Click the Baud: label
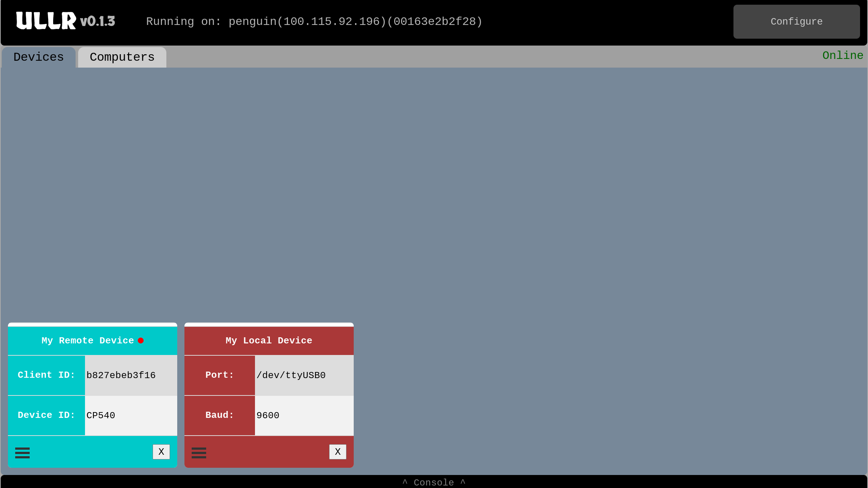The image size is (868, 488). (x=220, y=415)
